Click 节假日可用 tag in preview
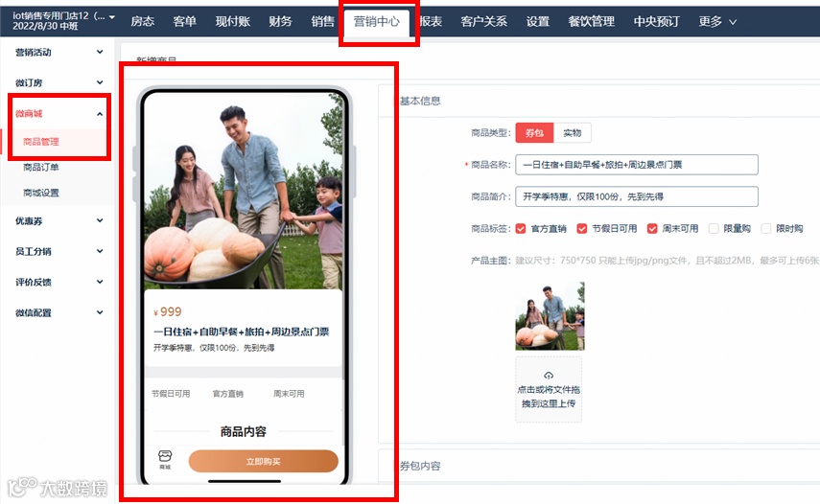 click(x=171, y=394)
